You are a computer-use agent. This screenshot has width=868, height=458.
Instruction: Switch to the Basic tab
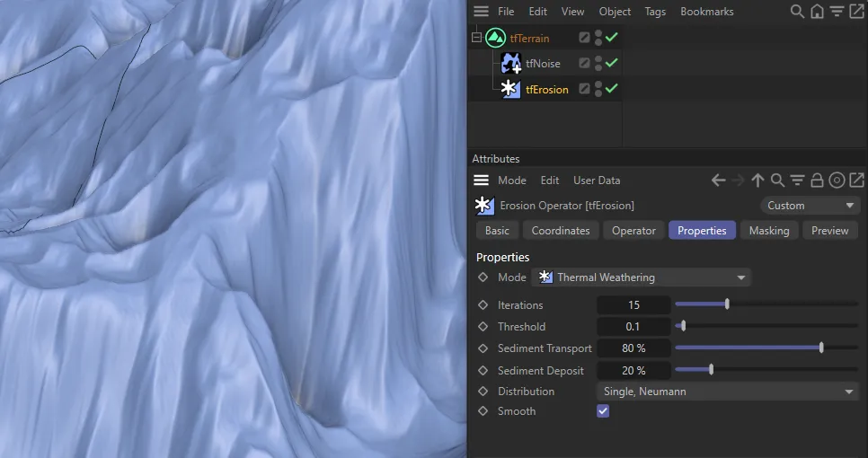tap(497, 230)
